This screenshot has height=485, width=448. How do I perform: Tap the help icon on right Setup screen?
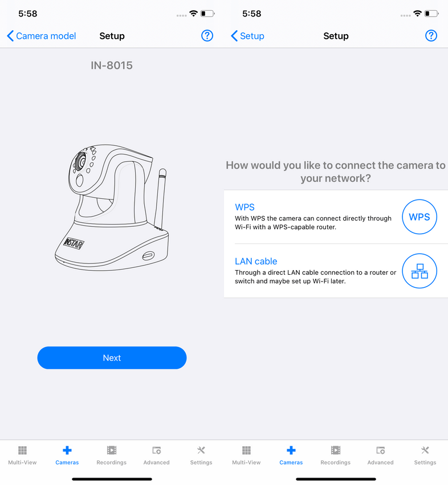click(431, 36)
